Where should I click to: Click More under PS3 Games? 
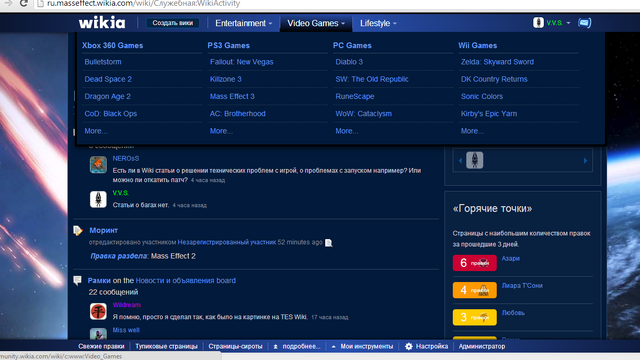(221, 131)
